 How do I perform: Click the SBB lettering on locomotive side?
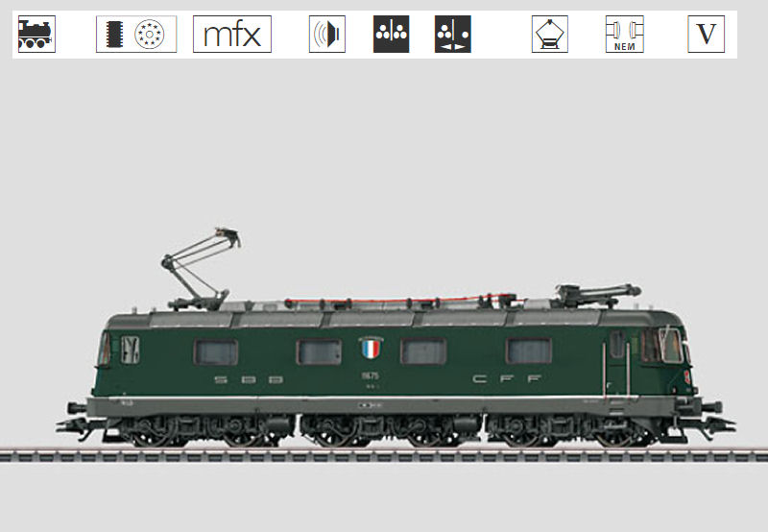point(249,379)
